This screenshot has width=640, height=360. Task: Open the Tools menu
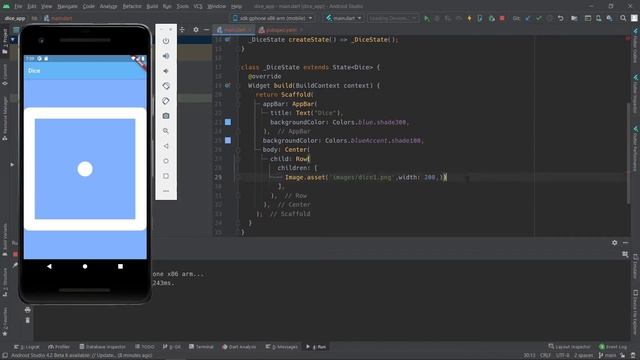(182, 6)
